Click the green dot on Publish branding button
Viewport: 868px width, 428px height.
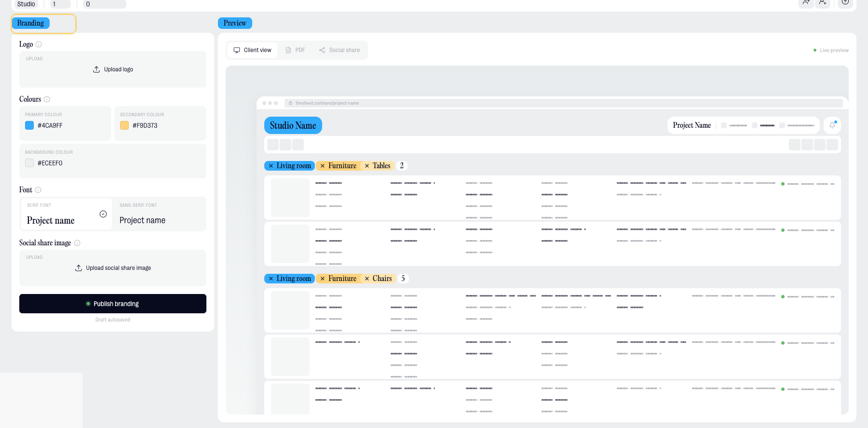tap(88, 304)
